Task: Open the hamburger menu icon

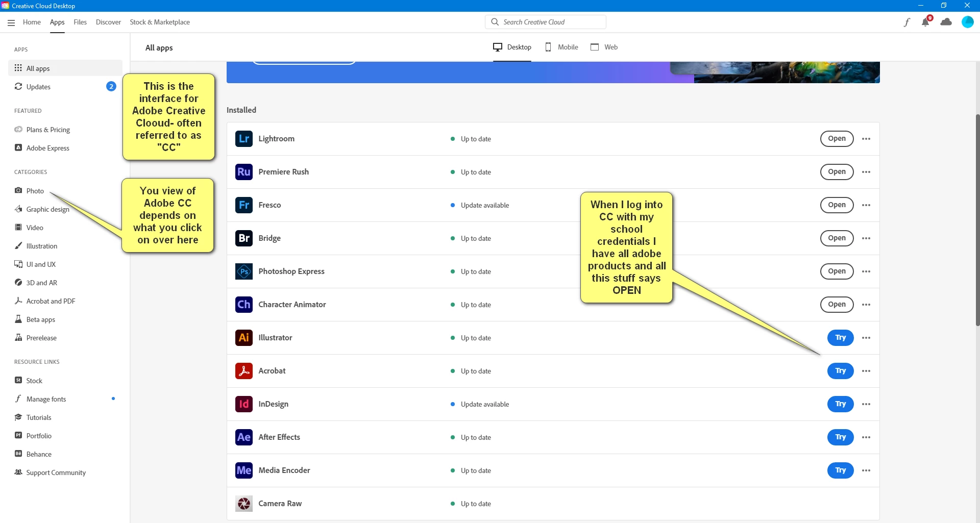Action: point(11,22)
